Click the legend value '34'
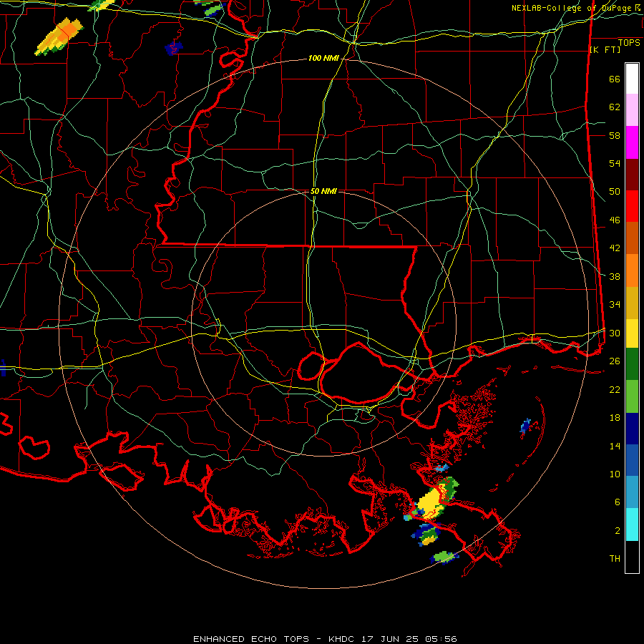Screen dimensions: 644x644 coord(615,304)
